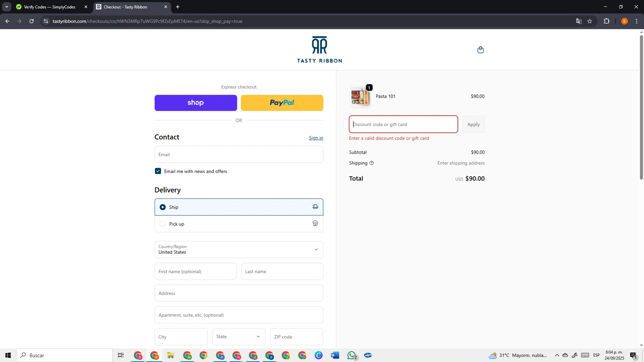Click the ESP keyboard language indicator

tap(596, 355)
